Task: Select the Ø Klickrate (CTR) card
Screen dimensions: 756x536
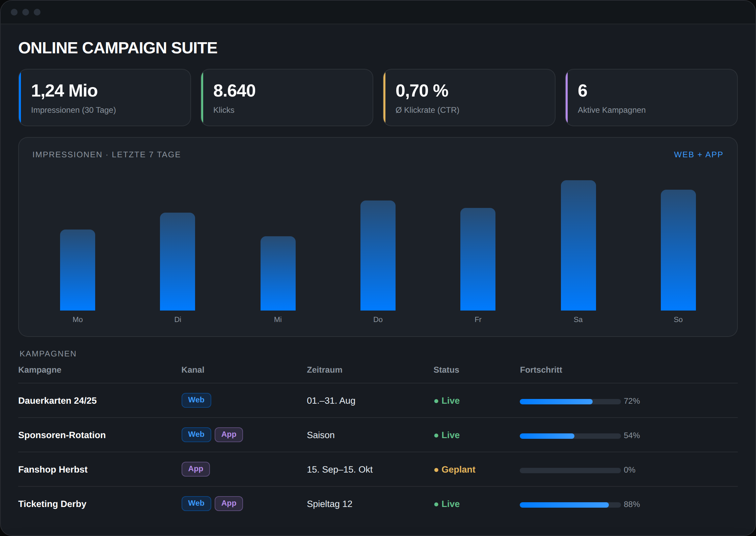Action: 469,98
